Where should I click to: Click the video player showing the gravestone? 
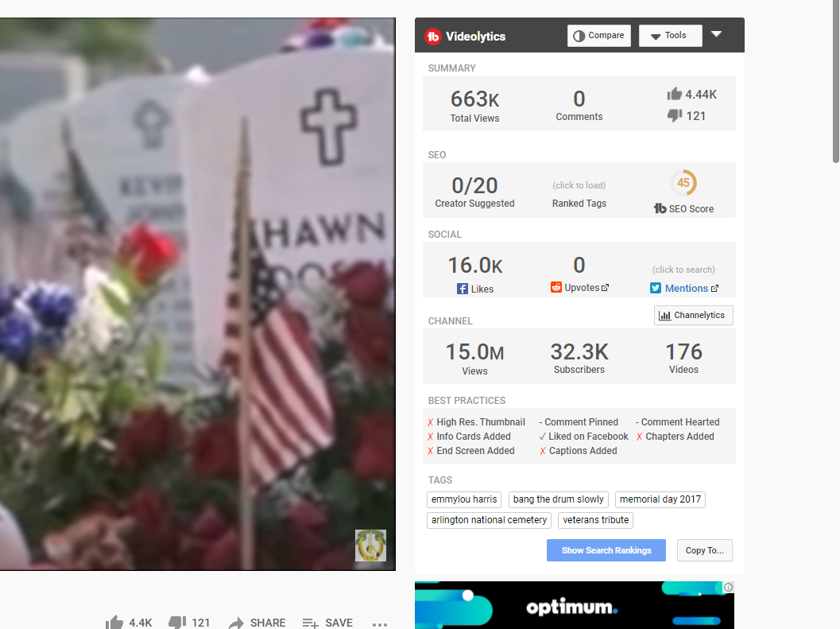[x=198, y=294]
